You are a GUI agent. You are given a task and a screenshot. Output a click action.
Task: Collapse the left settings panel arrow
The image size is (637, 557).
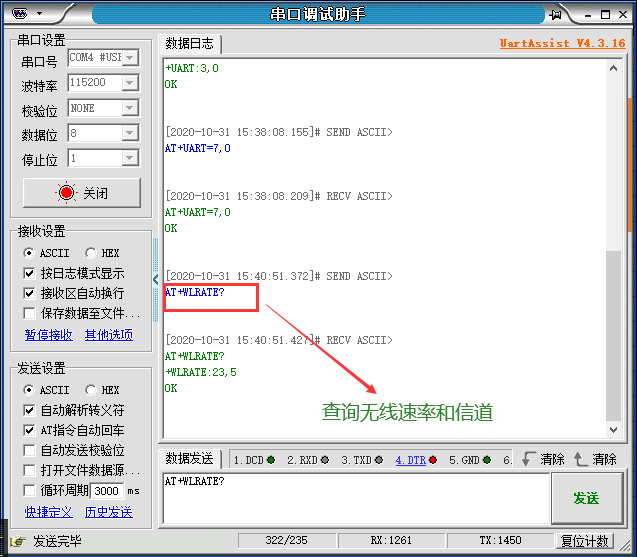(155, 280)
